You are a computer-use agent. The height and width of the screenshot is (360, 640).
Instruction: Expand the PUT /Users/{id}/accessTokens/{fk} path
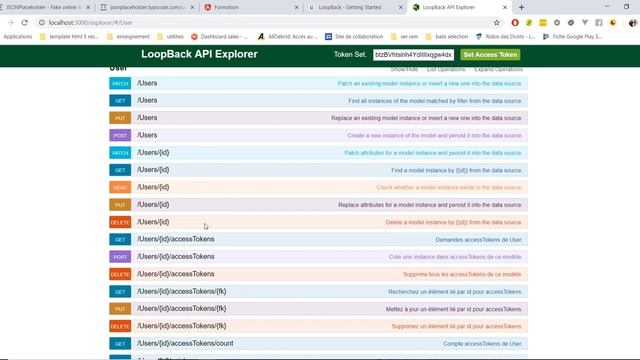pyautogui.click(x=182, y=309)
